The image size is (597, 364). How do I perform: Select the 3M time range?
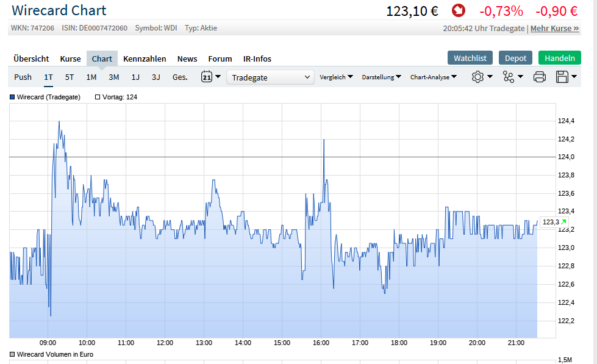(114, 77)
